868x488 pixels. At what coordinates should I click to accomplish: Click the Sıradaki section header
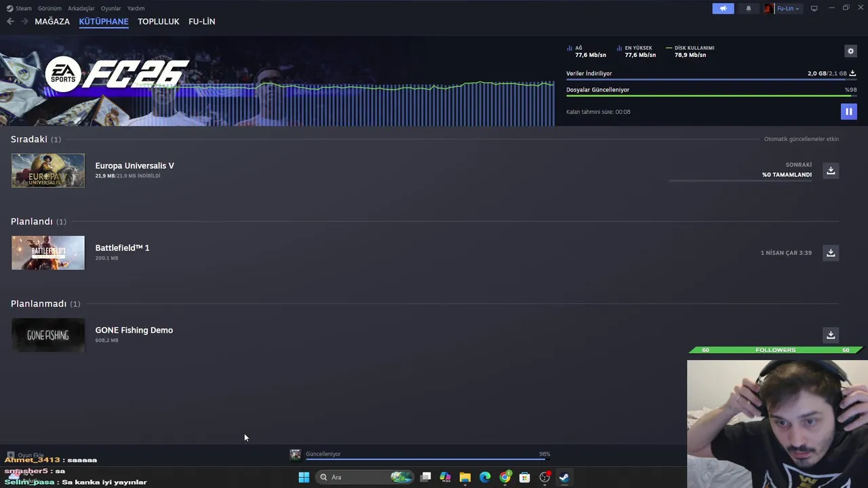(x=35, y=139)
